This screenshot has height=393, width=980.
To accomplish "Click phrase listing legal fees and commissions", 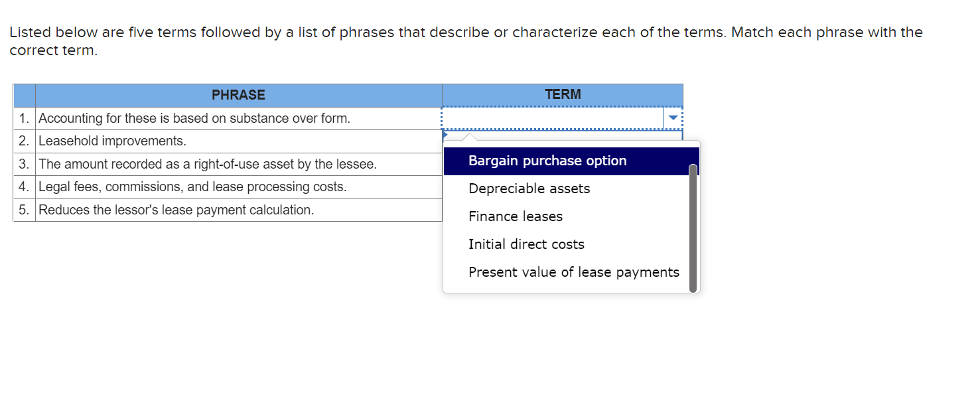I will (x=192, y=187).
